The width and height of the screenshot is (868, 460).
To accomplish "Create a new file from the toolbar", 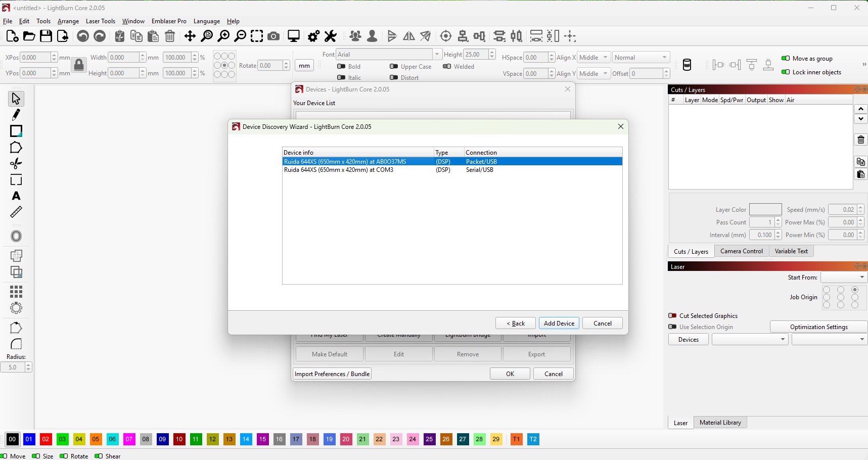I will (12, 36).
